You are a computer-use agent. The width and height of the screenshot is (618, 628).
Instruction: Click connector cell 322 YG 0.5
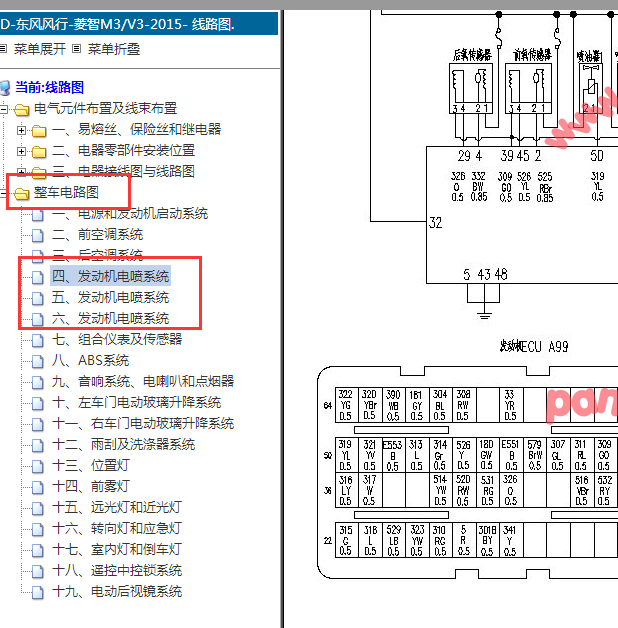(345, 405)
